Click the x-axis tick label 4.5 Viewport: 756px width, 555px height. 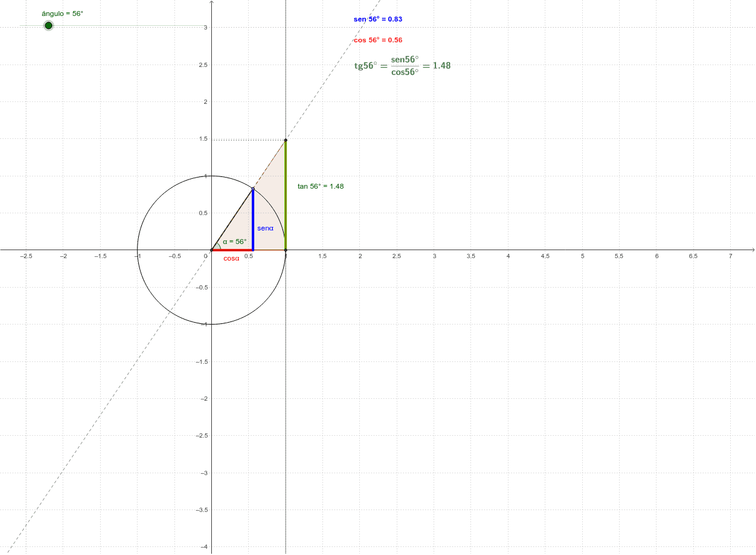coord(545,256)
